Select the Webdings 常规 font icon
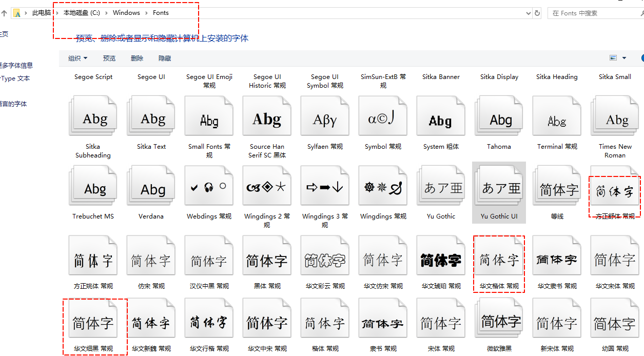This screenshot has height=356, width=644. point(209,186)
